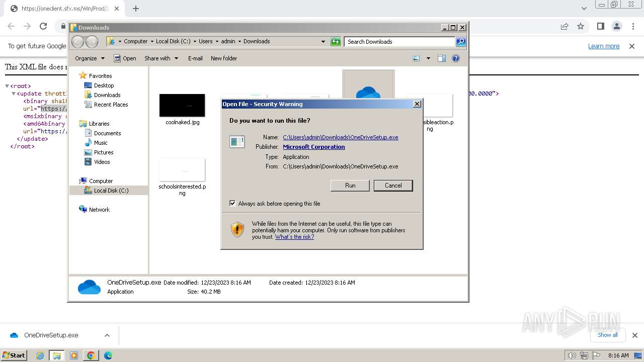The image size is (644, 362).
Task: Open Chrome's three-dot menu
Action: (x=633, y=26)
